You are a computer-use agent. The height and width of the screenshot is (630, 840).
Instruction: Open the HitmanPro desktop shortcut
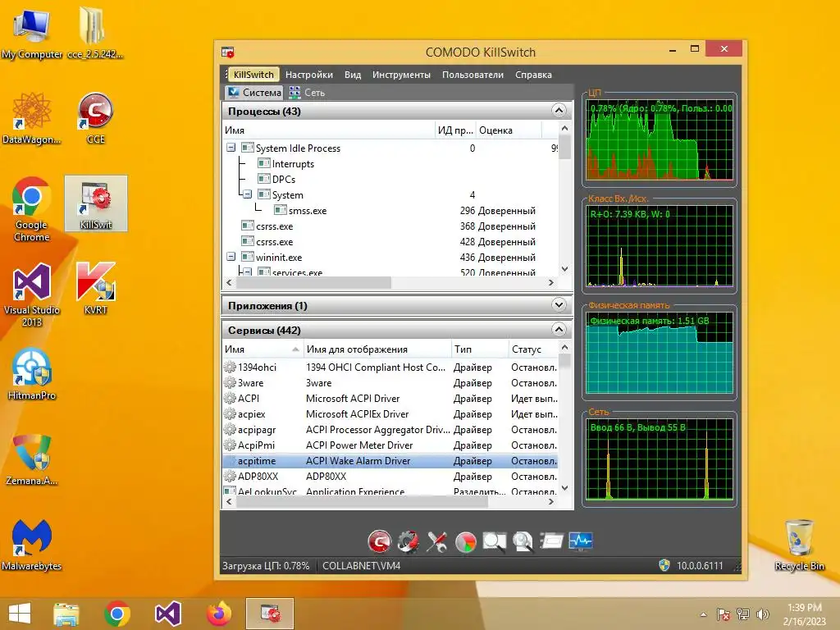click(32, 374)
